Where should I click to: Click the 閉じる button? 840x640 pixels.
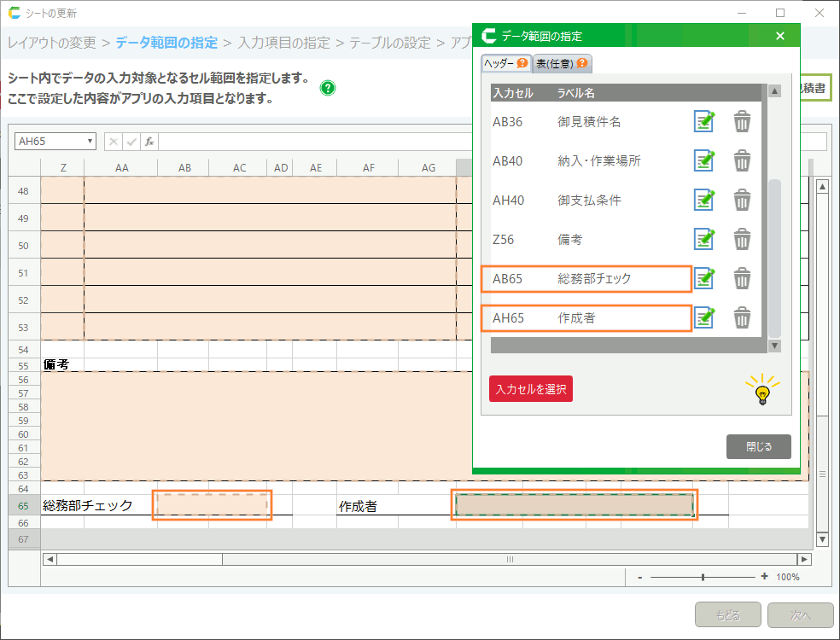758,446
